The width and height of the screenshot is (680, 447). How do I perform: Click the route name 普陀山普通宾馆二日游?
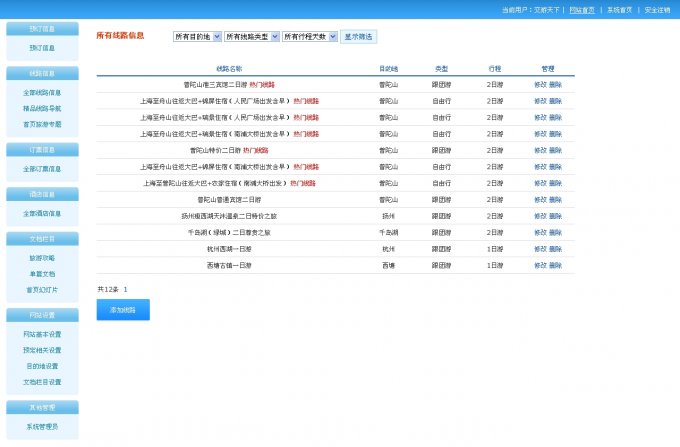(x=229, y=200)
